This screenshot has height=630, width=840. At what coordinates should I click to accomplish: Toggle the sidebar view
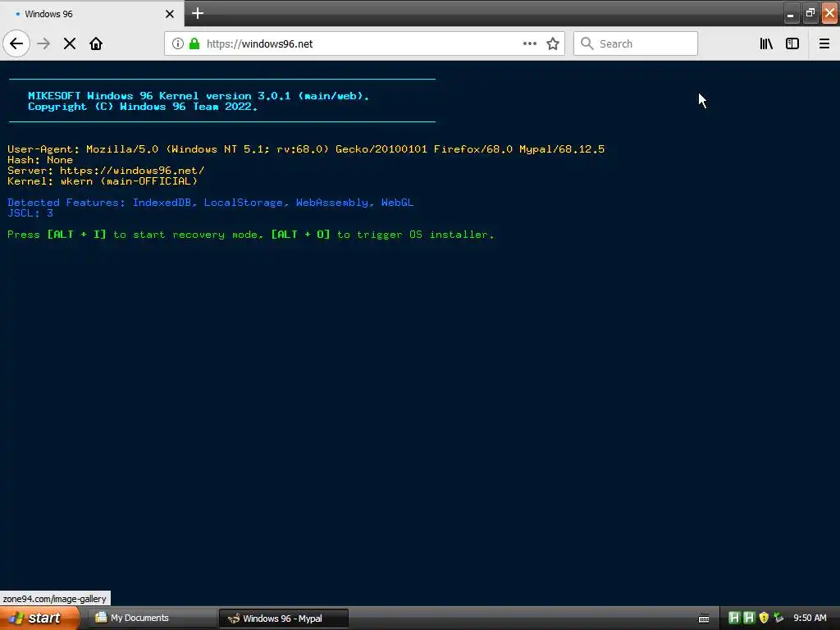(792, 43)
